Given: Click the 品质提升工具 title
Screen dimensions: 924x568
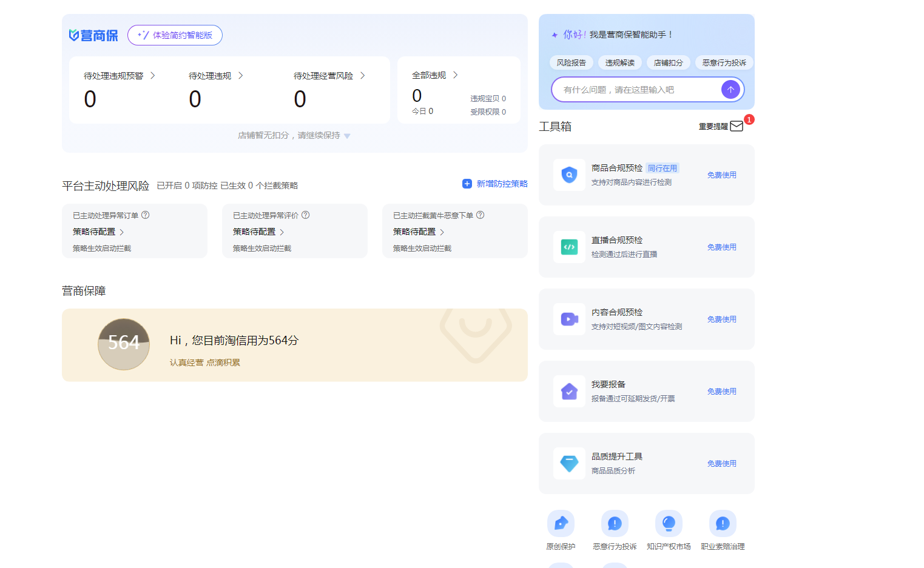Looking at the screenshot, I should click(617, 456).
